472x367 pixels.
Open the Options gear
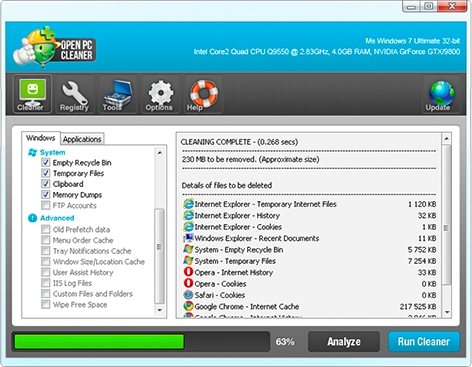tap(160, 94)
